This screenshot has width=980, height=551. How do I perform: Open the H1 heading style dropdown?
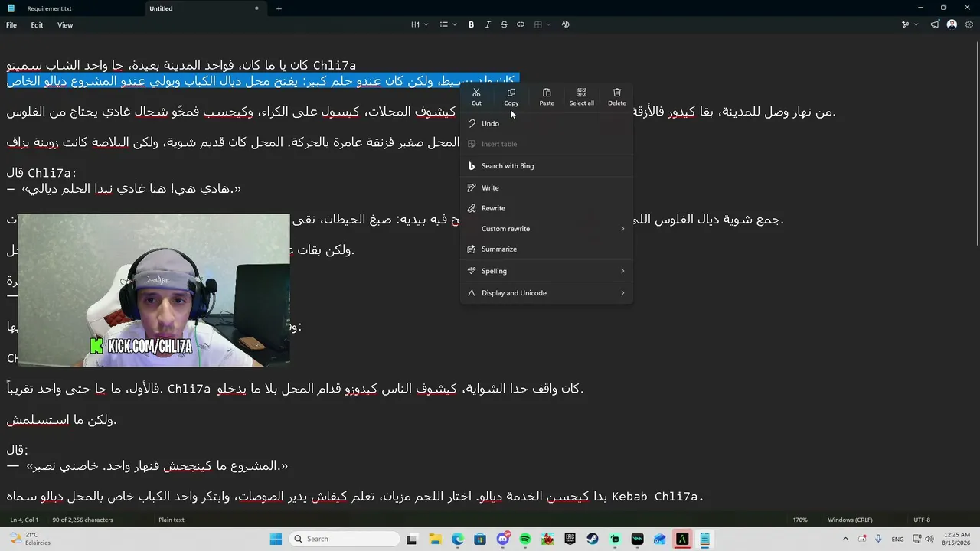419,24
